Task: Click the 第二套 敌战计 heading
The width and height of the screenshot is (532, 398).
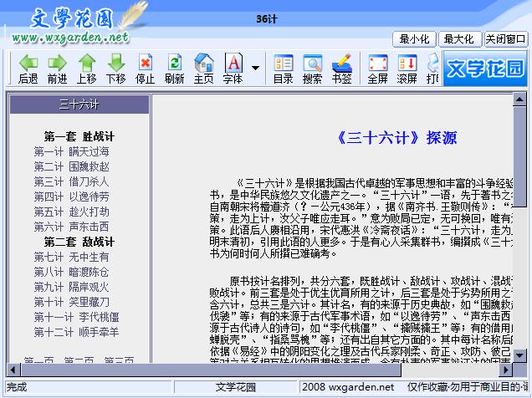Action: tap(79, 242)
